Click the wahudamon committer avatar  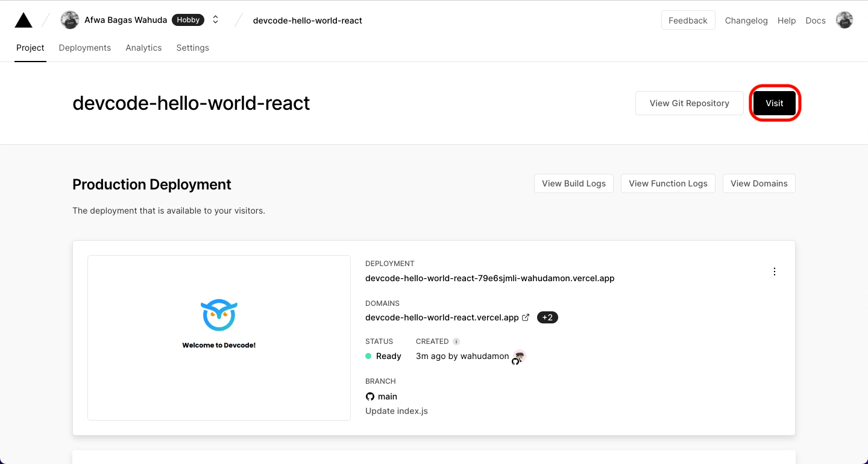click(518, 357)
